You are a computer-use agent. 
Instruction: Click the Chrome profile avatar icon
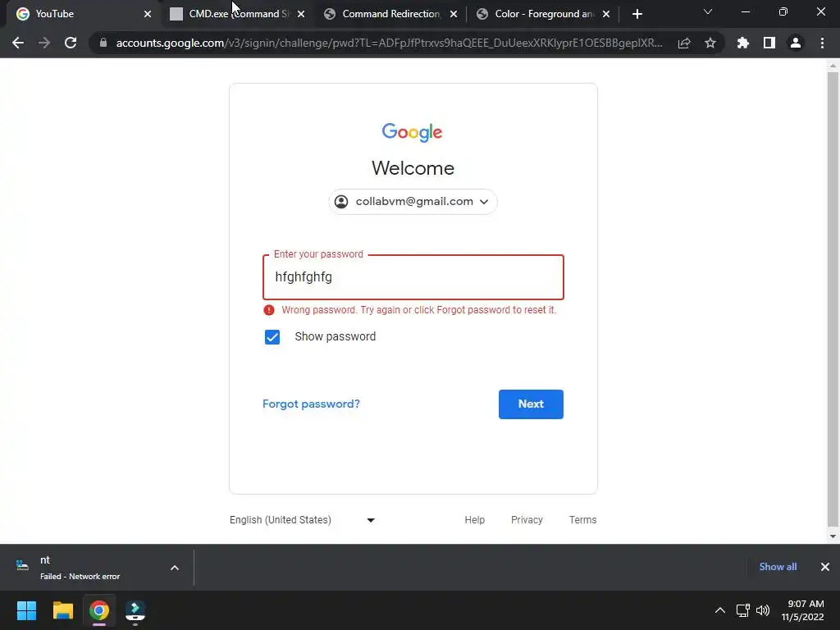pyautogui.click(x=796, y=43)
